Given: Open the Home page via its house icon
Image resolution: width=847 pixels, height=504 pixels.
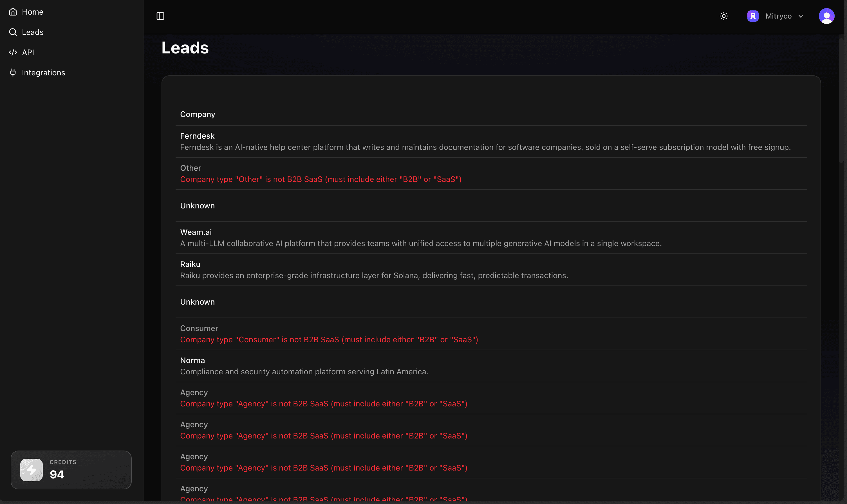Looking at the screenshot, I should (13, 11).
